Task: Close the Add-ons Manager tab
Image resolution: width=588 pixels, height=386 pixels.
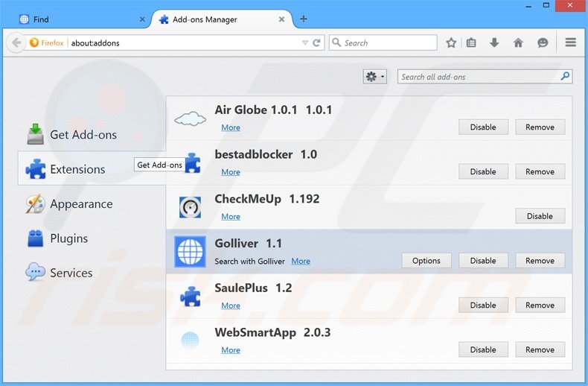Action: 281,19
